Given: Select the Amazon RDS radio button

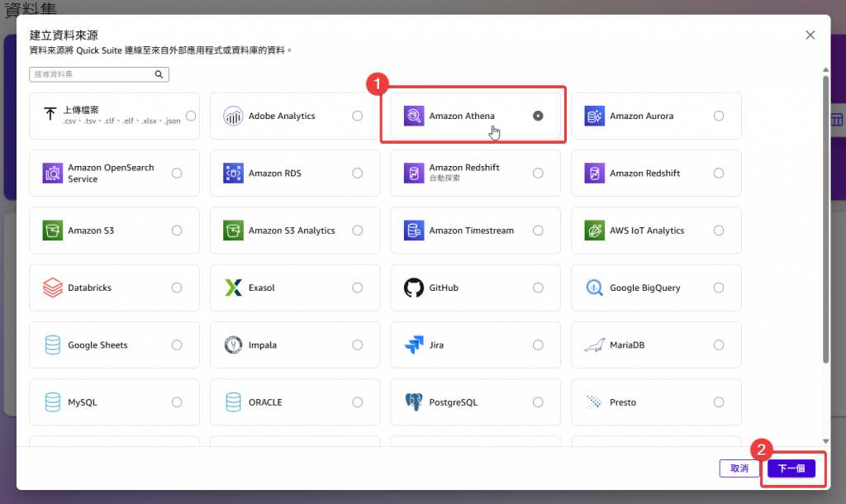Looking at the screenshot, I should tap(357, 174).
